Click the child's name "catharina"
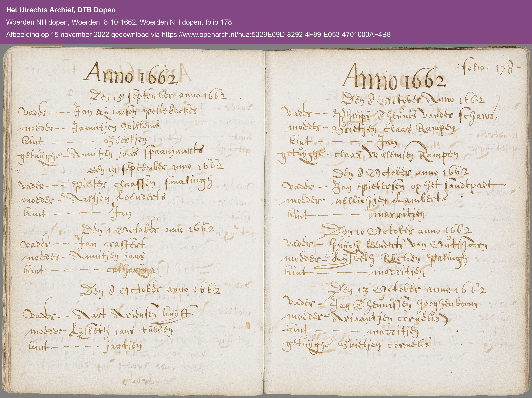The image size is (532, 398). 131,270
